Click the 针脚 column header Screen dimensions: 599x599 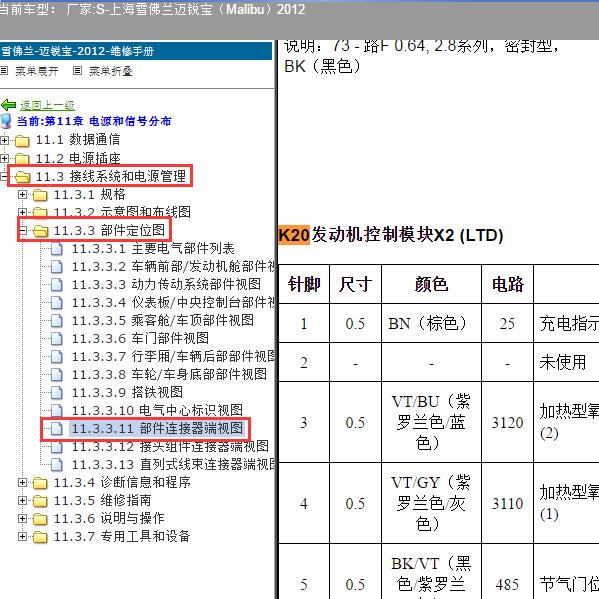[304, 284]
